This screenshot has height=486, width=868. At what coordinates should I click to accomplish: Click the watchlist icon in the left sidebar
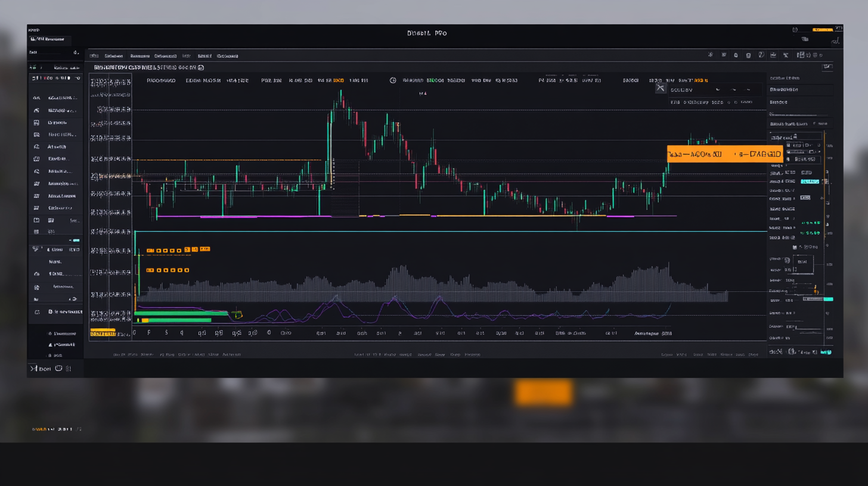point(37,98)
